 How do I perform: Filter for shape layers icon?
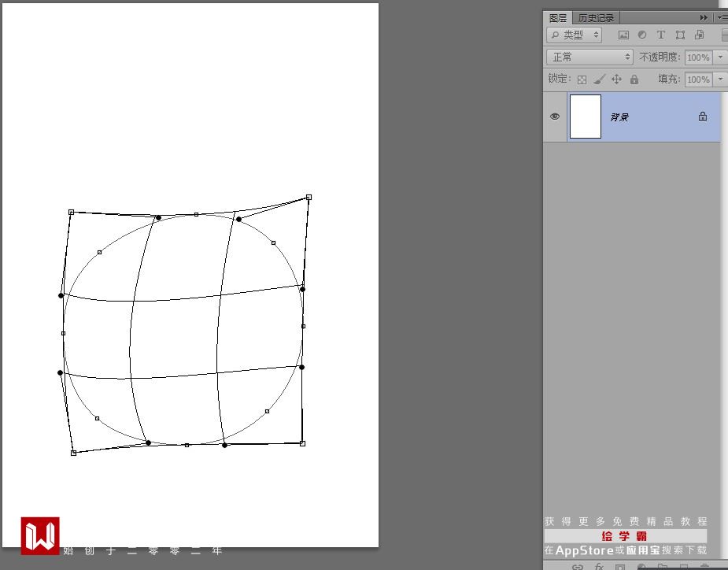tap(680, 35)
